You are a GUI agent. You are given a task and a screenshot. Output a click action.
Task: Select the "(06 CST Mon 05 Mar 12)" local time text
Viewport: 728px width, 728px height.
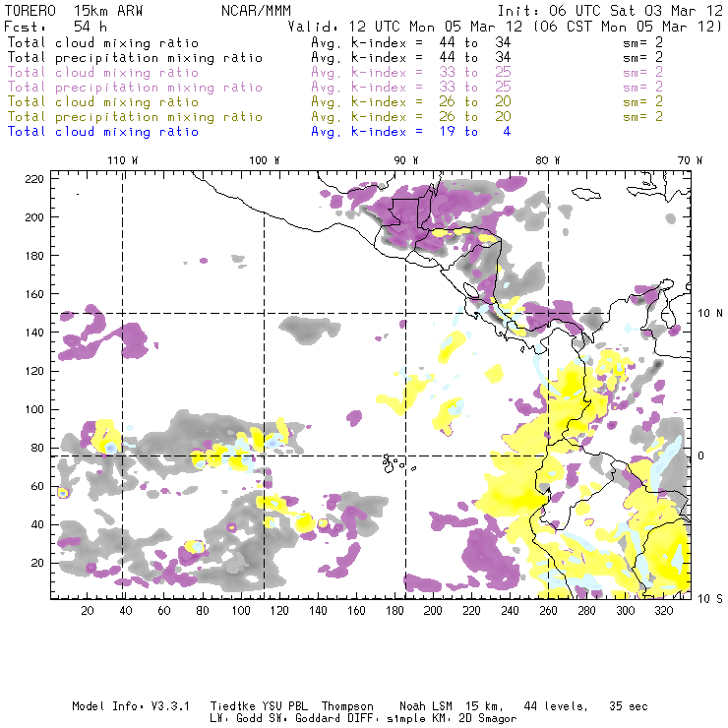(628, 27)
